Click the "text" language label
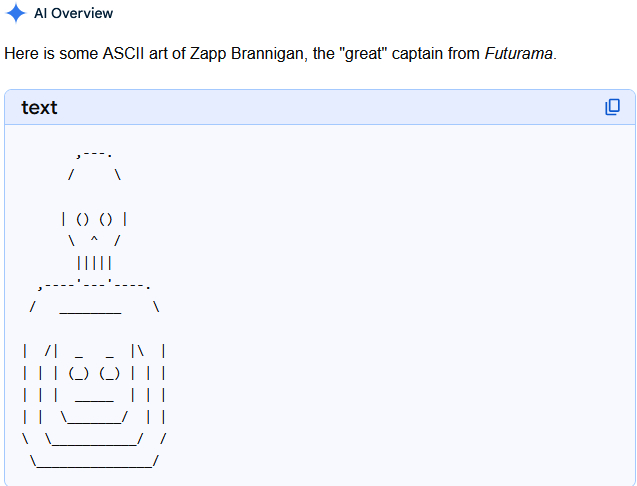The width and height of the screenshot is (637, 486). 39,108
